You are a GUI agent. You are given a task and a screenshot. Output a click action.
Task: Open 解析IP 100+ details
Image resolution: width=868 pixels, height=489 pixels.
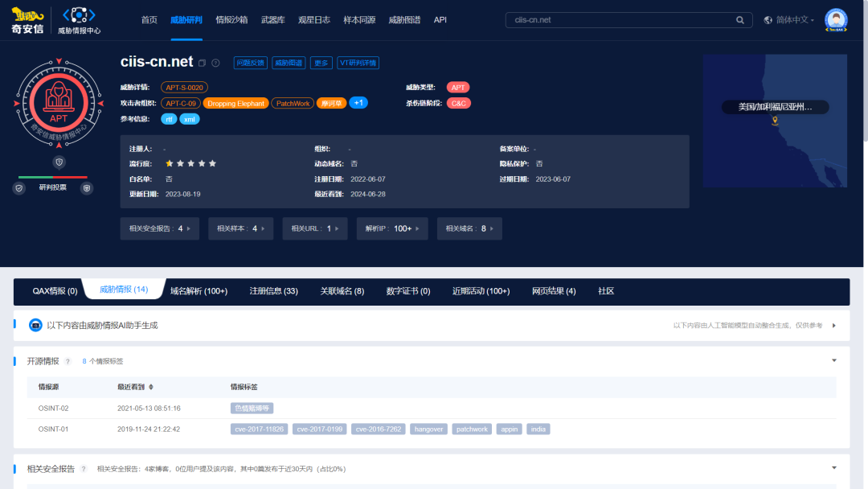click(392, 228)
